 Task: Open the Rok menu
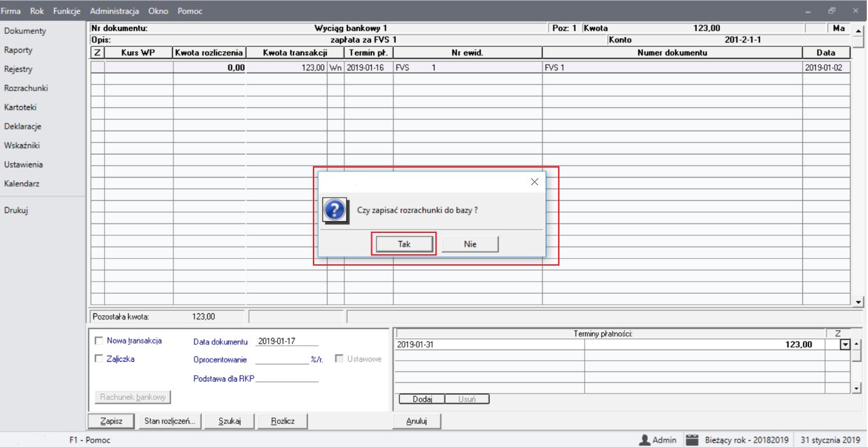[x=37, y=11]
